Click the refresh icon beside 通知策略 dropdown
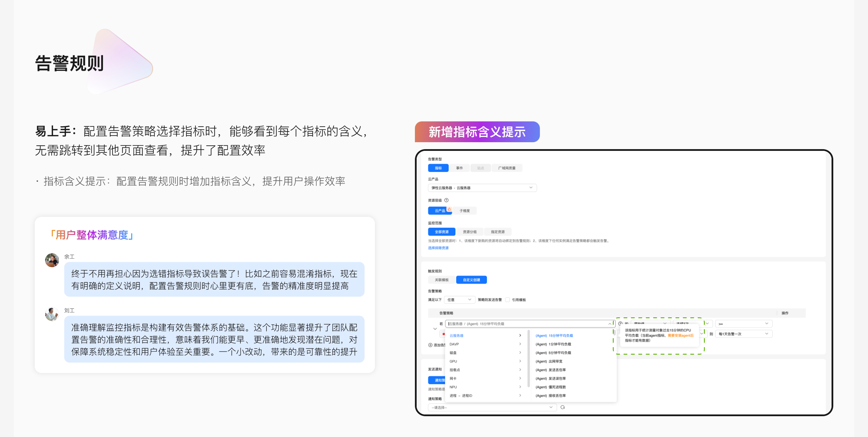 pos(562,407)
